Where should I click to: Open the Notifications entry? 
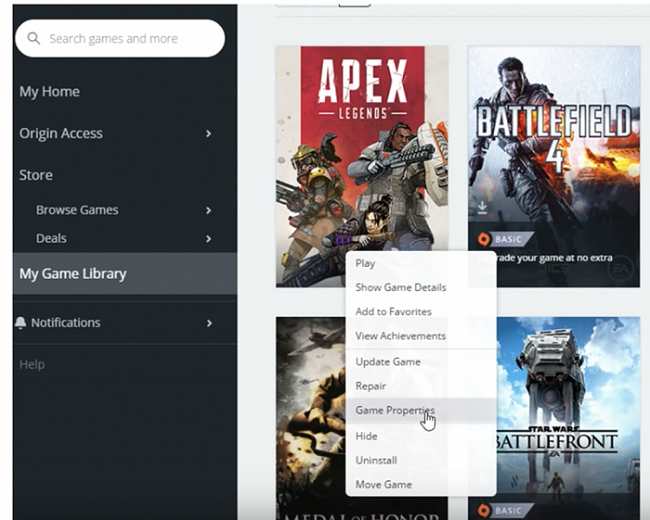(65, 323)
